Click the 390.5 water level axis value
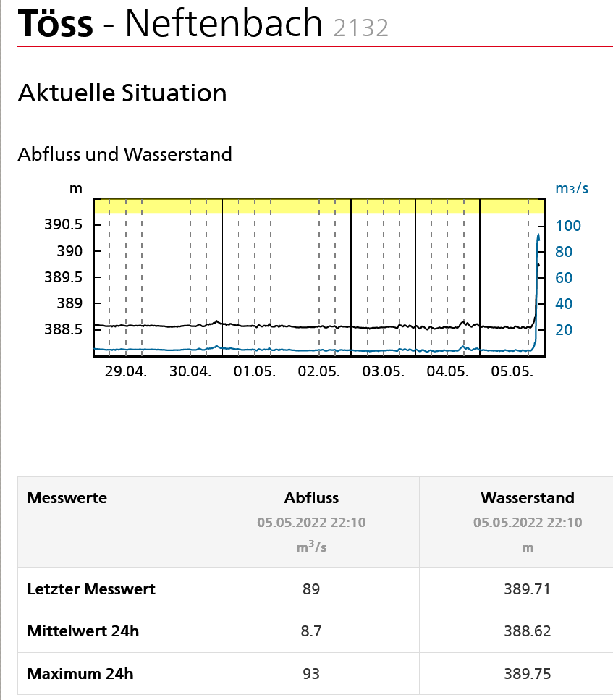Viewport: 613px width, 700px height. (x=64, y=225)
